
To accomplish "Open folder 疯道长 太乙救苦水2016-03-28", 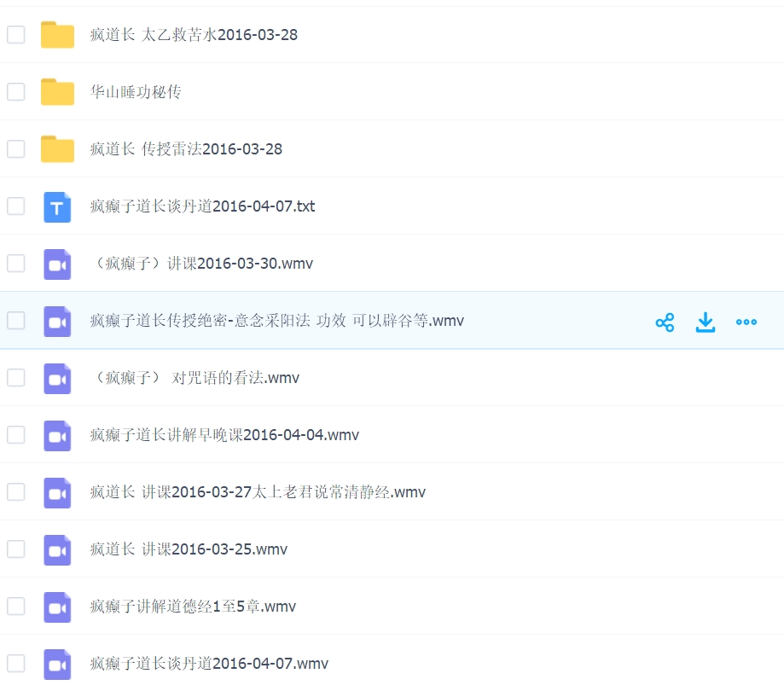I will [x=194, y=35].
